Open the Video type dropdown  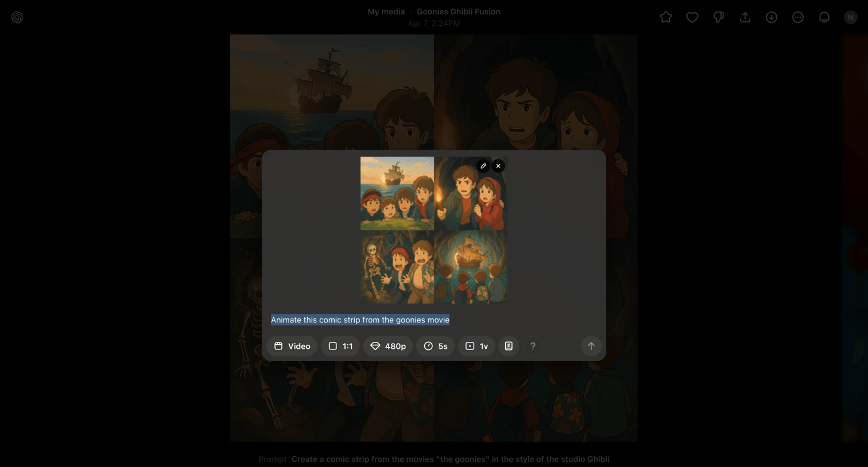(292, 346)
